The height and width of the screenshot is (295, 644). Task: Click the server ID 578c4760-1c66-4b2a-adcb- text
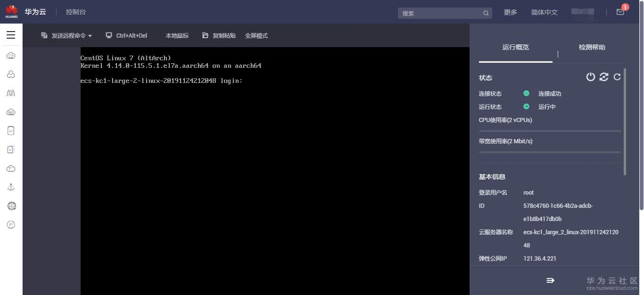(558, 206)
